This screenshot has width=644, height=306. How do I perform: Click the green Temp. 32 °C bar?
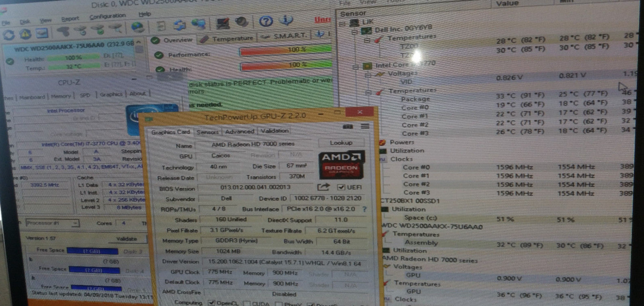pyautogui.click(x=73, y=66)
